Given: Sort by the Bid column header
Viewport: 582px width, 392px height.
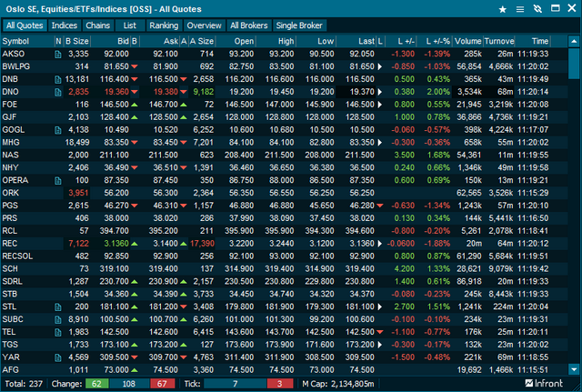Looking at the screenshot, I should 110,41.
